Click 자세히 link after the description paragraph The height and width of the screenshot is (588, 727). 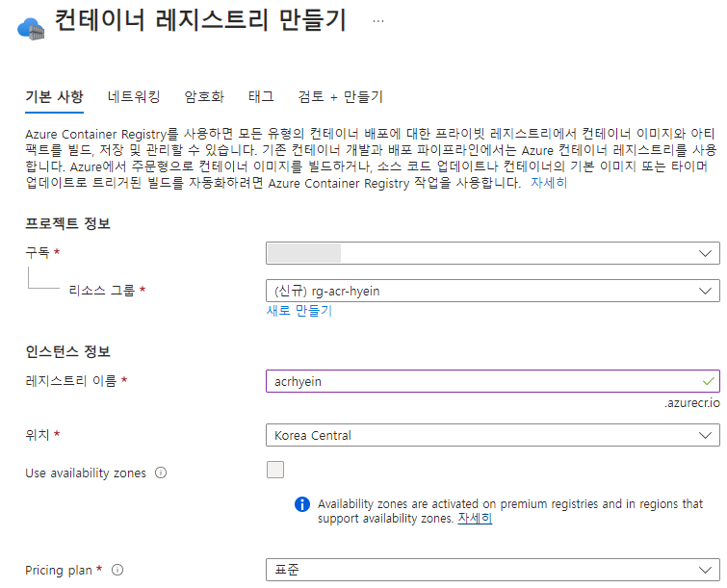click(x=549, y=183)
